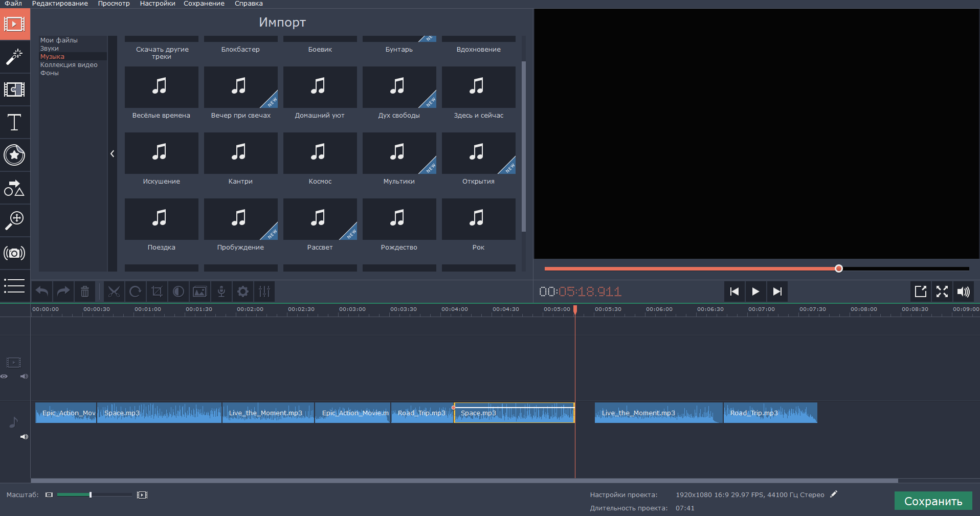Open the Filters magic wand tab
The width and height of the screenshot is (980, 516).
pos(14,57)
